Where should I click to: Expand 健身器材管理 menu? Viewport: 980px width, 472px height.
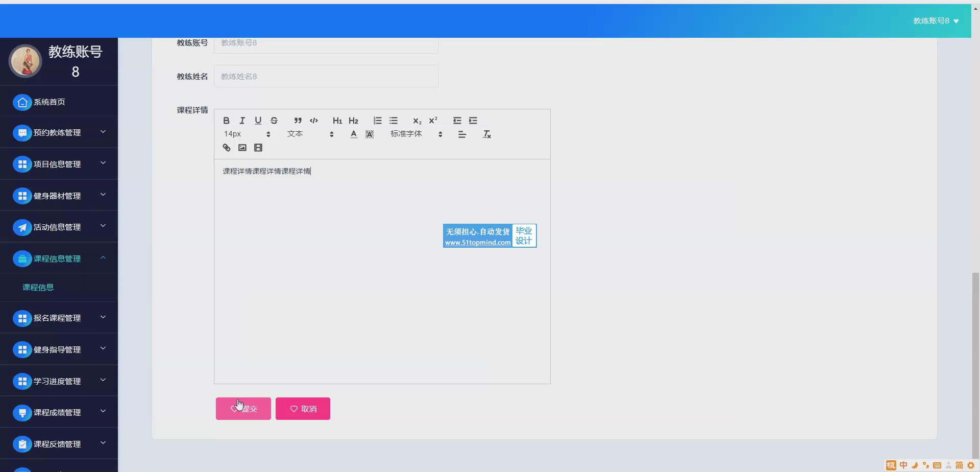click(x=59, y=196)
